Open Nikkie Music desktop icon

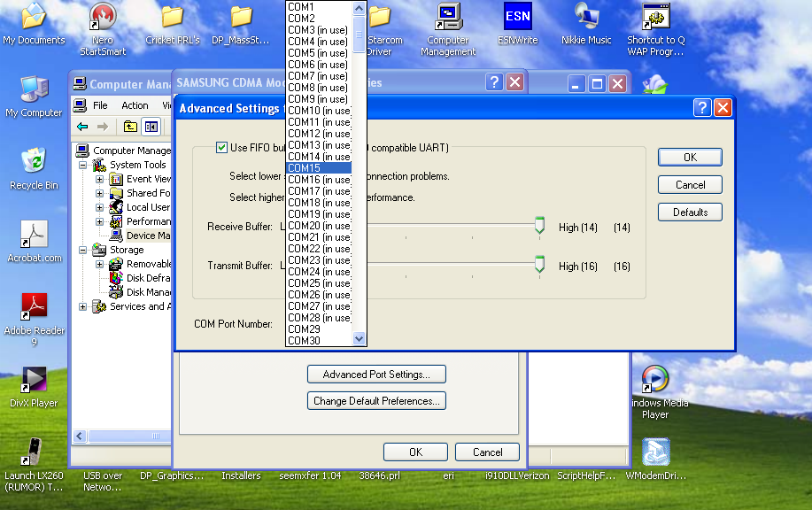click(x=586, y=24)
